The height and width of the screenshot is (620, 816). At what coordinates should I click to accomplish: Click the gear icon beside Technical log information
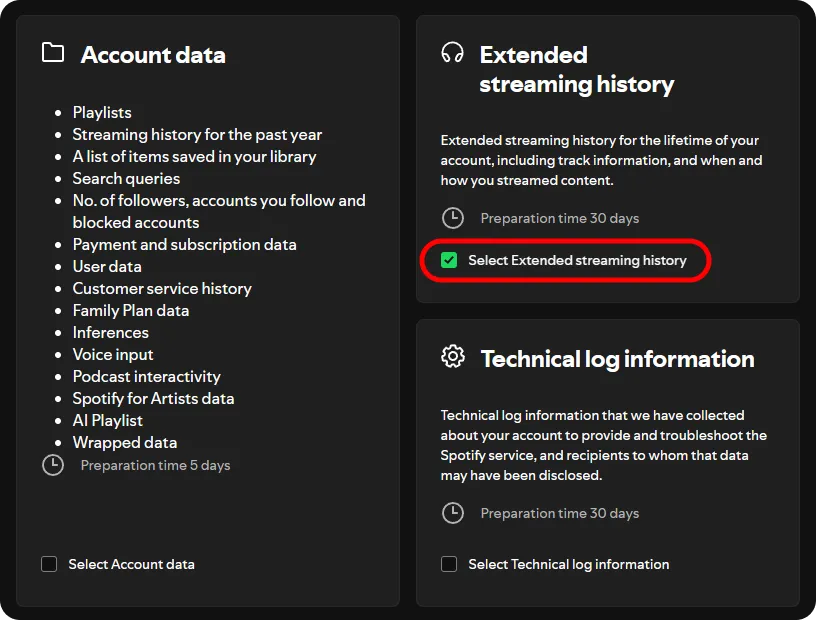pyautogui.click(x=453, y=357)
